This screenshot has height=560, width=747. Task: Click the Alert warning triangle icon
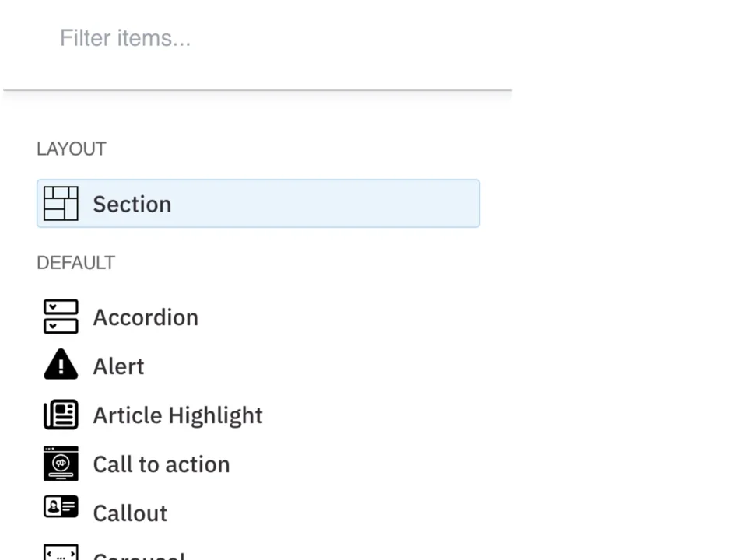[x=61, y=366]
